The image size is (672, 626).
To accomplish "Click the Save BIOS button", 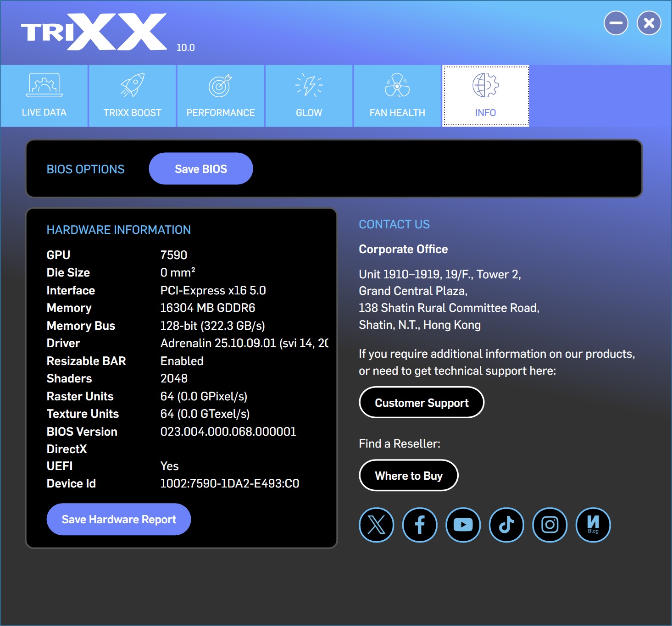I will (x=201, y=169).
